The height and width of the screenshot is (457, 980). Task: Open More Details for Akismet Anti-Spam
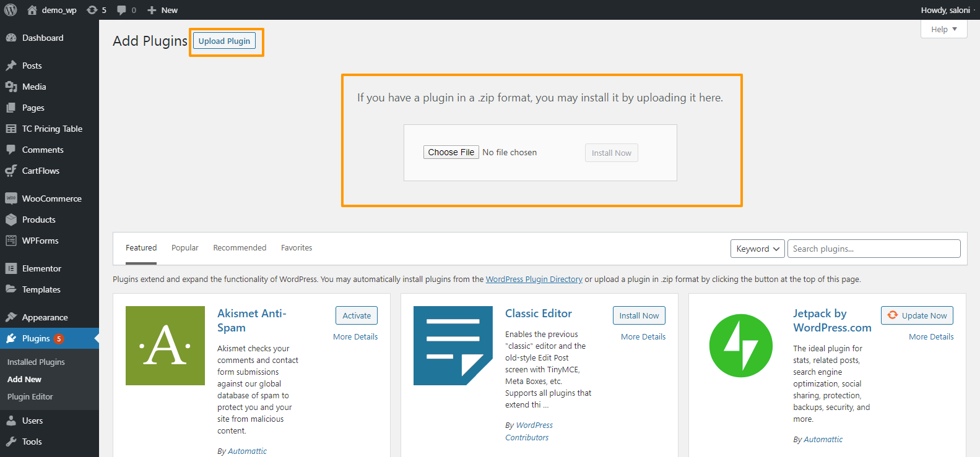click(355, 337)
